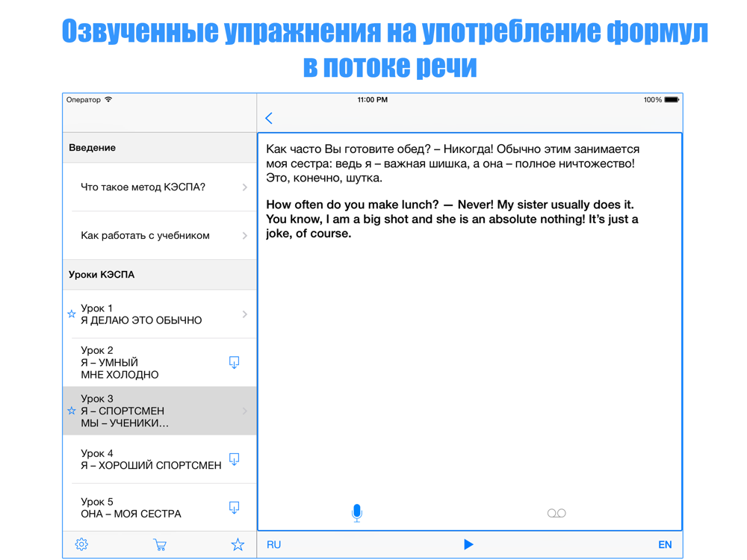Open favorites star in bottom toolbar
The image size is (747, 560).
[x=238, y=544]
